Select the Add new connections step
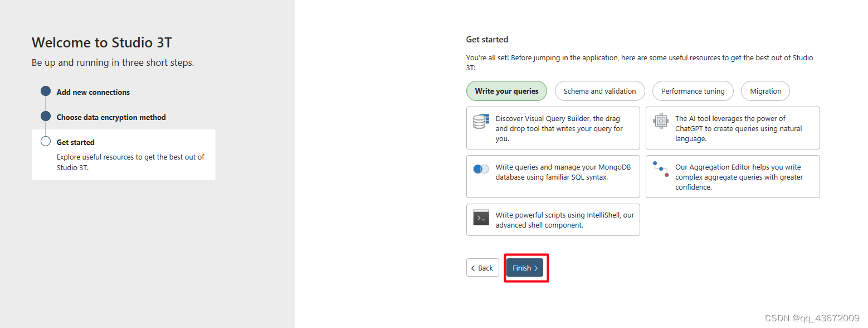Image resolution: width=868 pixels, height=328 pixels. click(x=93, y=92)
